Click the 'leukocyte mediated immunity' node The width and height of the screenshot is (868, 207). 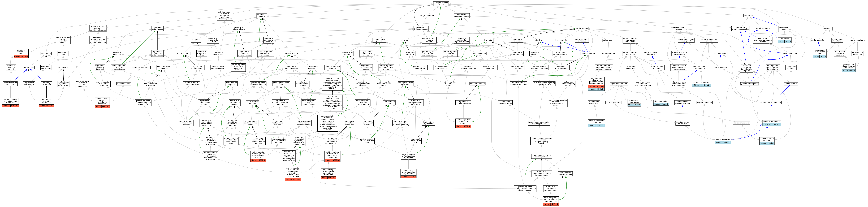pos(333,67)
